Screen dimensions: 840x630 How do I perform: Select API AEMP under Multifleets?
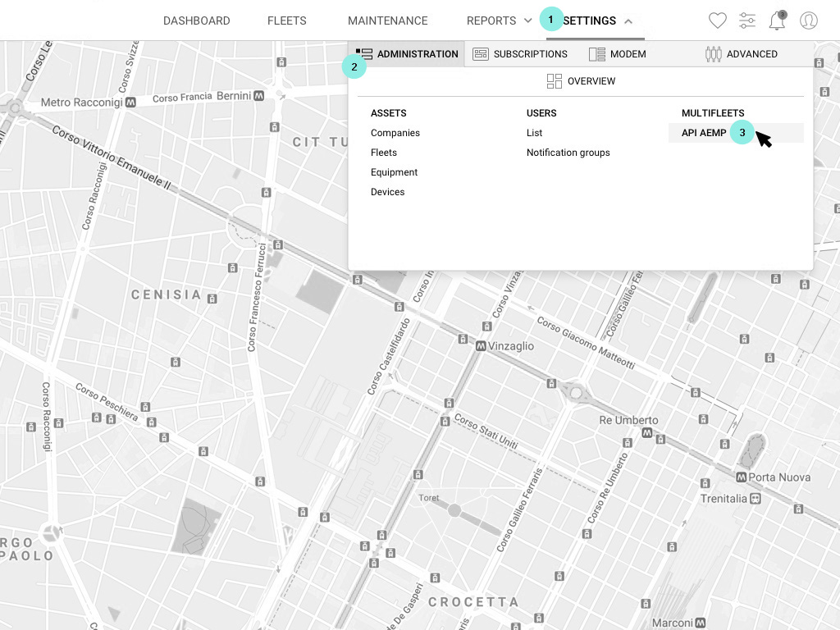point(704,133)
